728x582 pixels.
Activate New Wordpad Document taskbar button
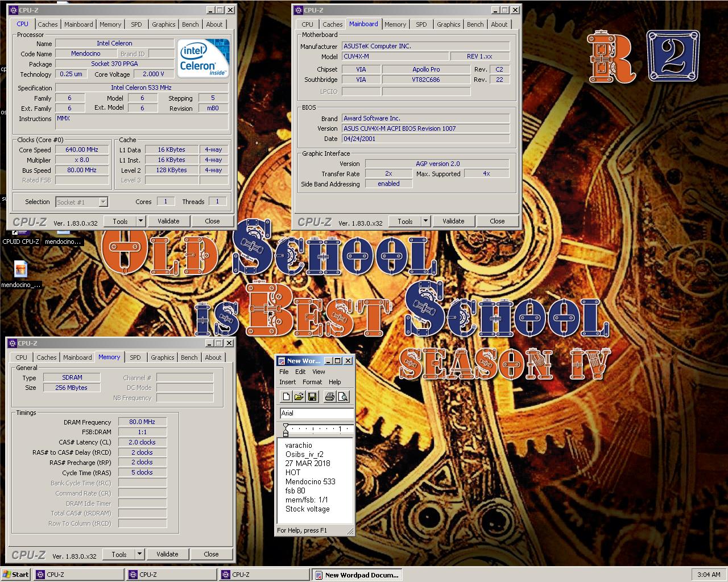pos(358,575)
